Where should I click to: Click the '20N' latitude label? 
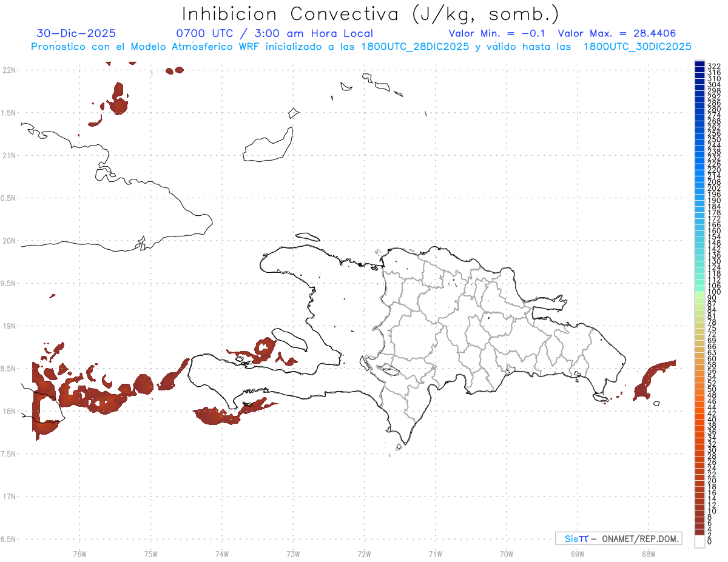(x=9, y=241)
